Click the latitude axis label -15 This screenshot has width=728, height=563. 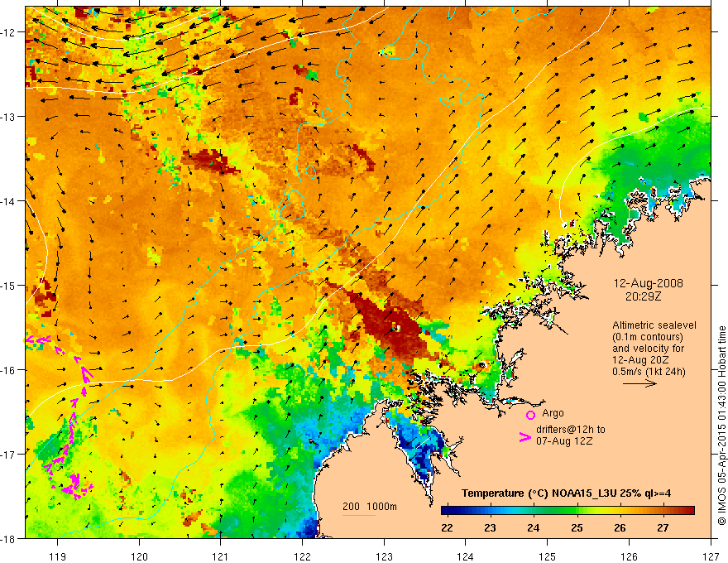pyautogui.click(x=9, y=285)
